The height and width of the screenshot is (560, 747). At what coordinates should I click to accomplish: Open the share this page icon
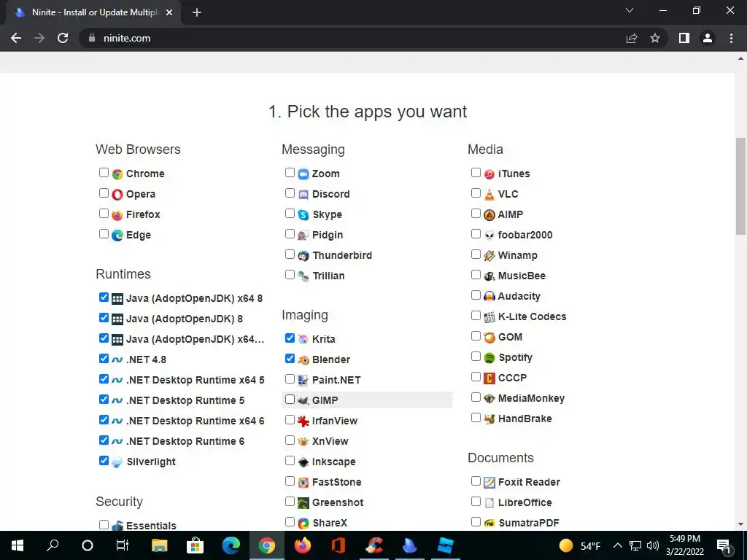tap(632, 38)
